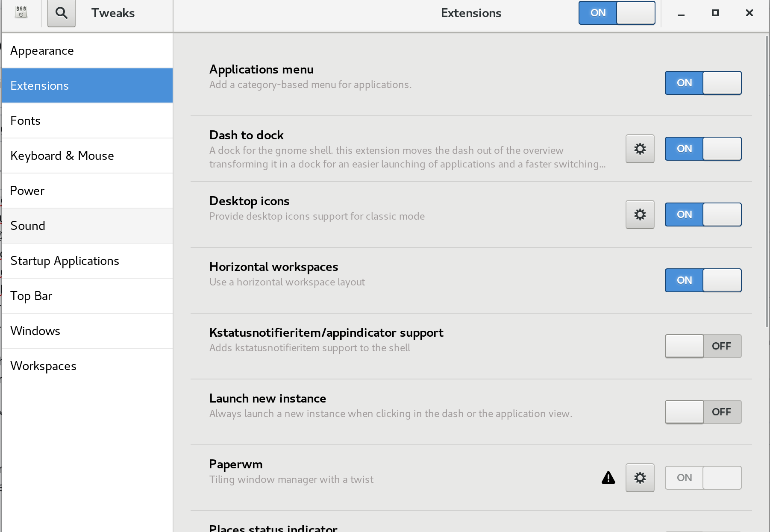Screen dimensions: 770x532
Task: Turn off Horizontal workspaces
Action: (x=702, y=280)
